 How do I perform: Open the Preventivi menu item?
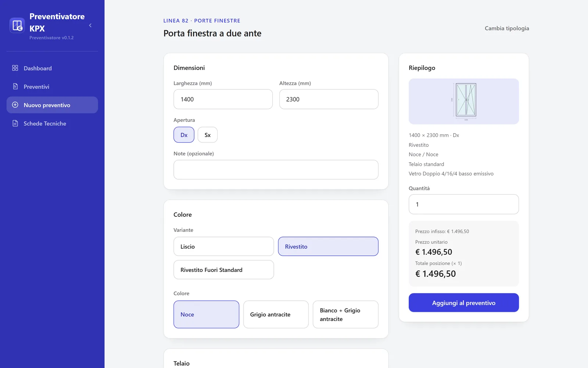tap(52, 86)
